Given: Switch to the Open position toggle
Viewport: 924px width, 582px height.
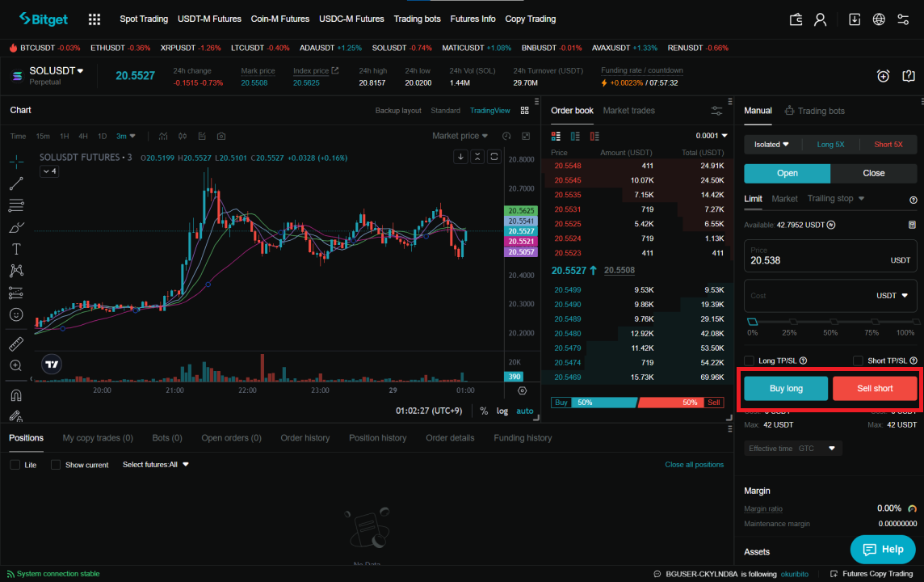Looking at the screenshot, I should [x=787, y=173].
